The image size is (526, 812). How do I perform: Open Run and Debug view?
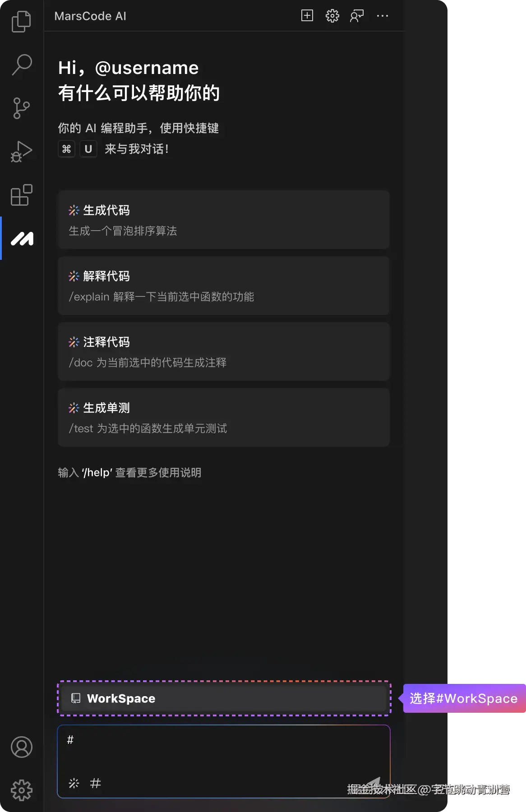click(21, 152)
